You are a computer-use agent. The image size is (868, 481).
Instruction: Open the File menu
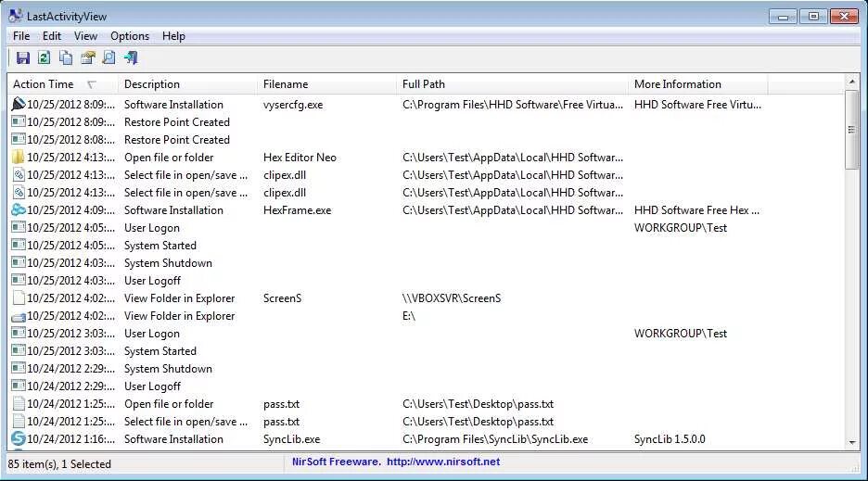[x=21, y=36]
